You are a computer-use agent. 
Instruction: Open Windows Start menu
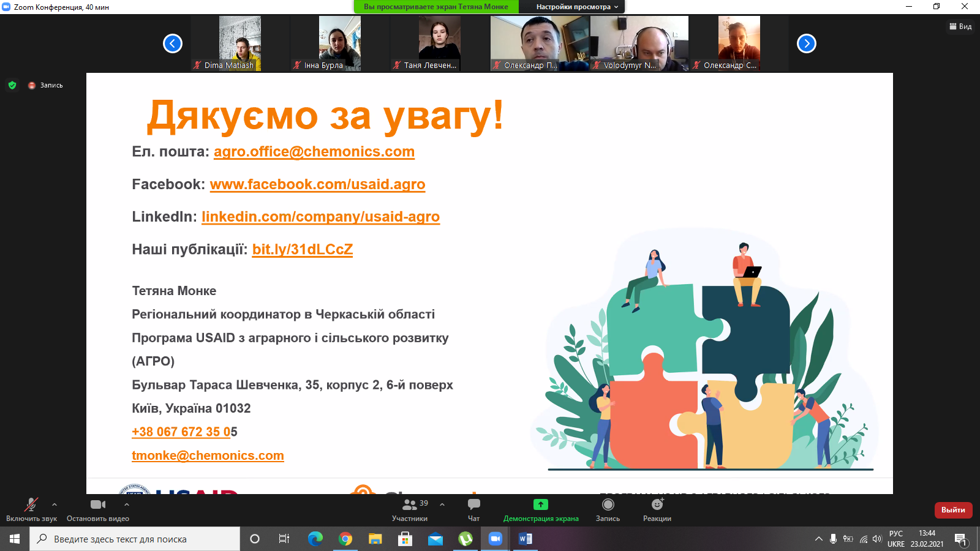tap(15, 539)
